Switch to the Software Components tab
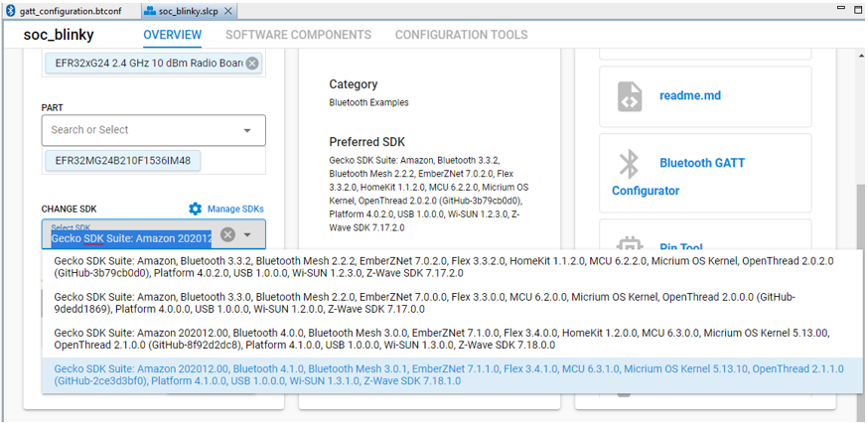The image size is (868, 423). [298, 35]
